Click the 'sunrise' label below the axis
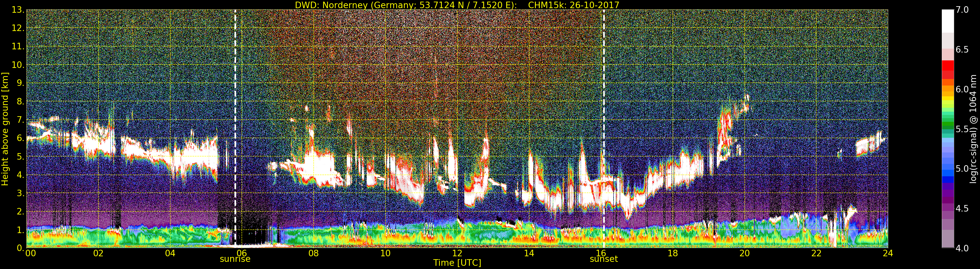This screenshot has width=980, height=269. [x=235, y=259]
